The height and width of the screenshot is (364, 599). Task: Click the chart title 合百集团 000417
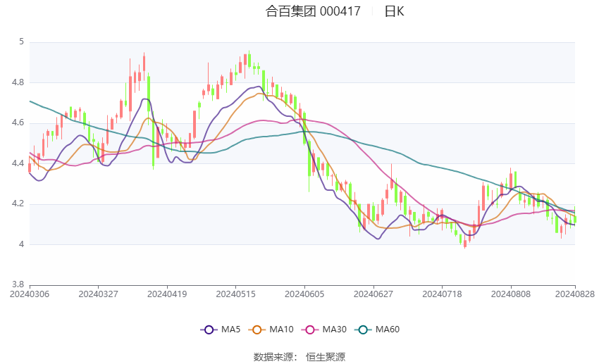coord(313,11)
